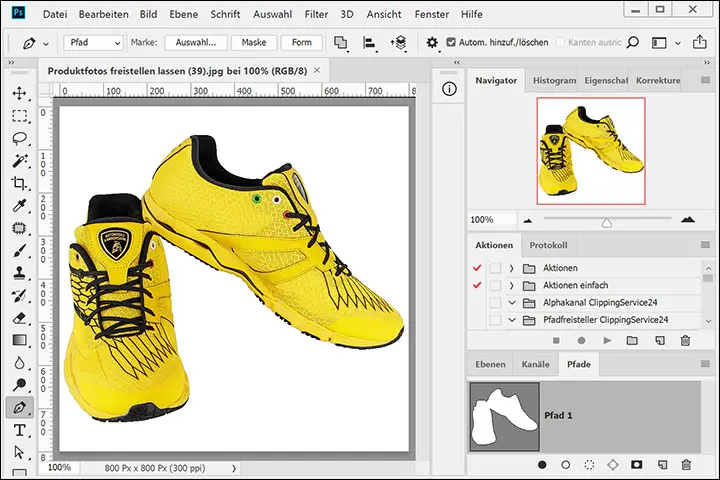Viewport: 720px width, 480px height.
Task: Toggle checkmark for Aktionen einfach set
Action: coord(475,285)
